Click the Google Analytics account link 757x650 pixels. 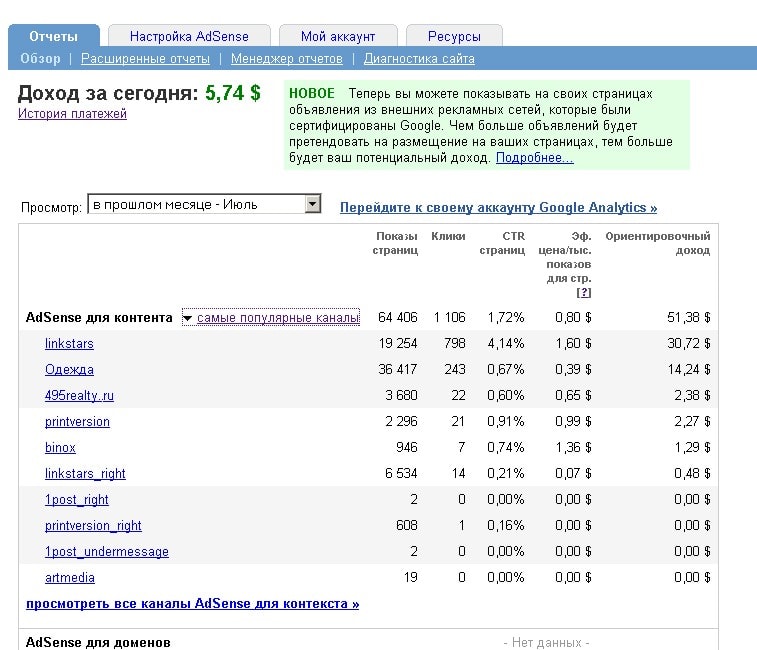pyautogui.click(x=498, y=208)
